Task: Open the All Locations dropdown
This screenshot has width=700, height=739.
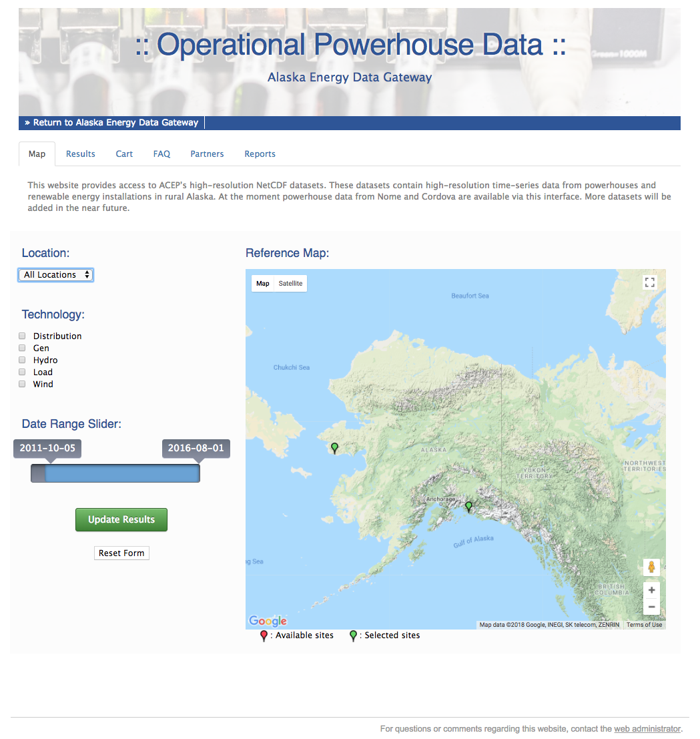Action: click(x=56, y=275)
